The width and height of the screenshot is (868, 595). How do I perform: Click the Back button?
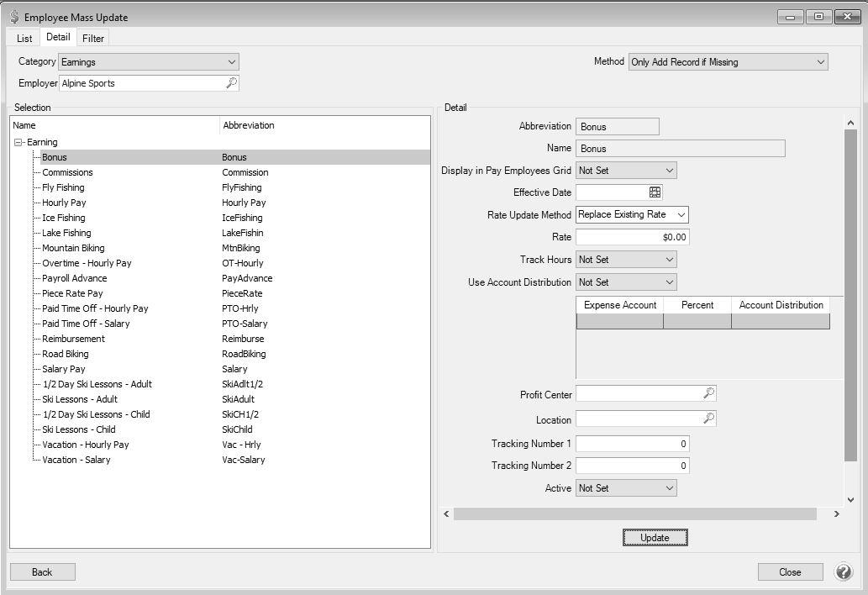42,571
